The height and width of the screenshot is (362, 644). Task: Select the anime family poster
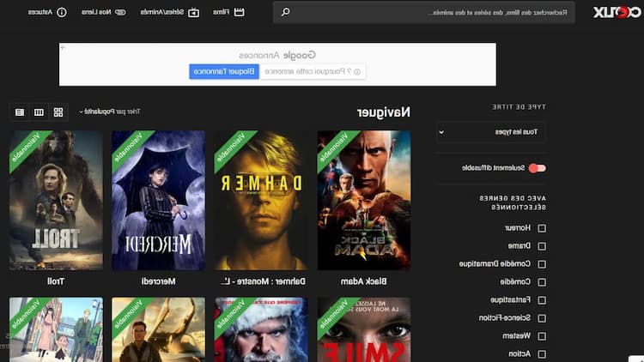[x=56, y=329]
